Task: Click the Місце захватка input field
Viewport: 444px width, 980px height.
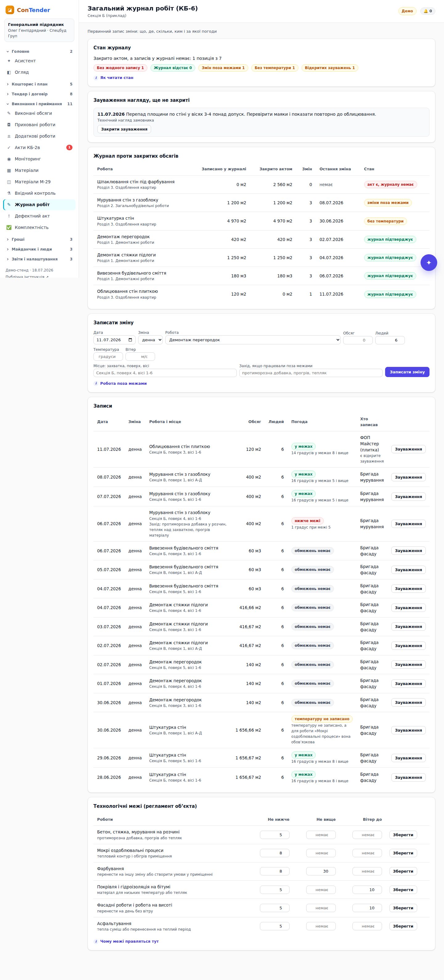Action: 165,373
